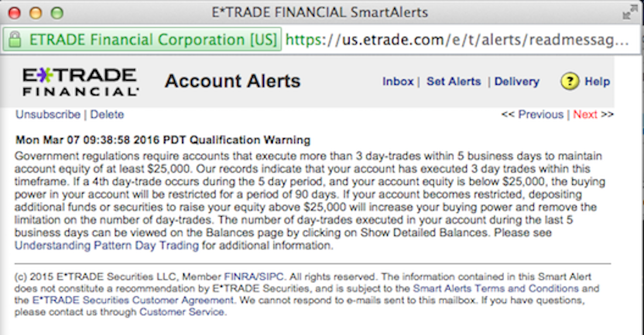Click the green padlock security icon
The width and height of the screenshot is (644, 335).
pos(16,40)
